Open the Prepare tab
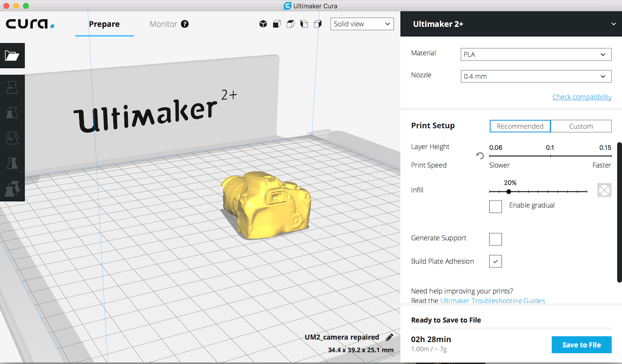Screen dimensions: 622x364 tap(104, 24)
